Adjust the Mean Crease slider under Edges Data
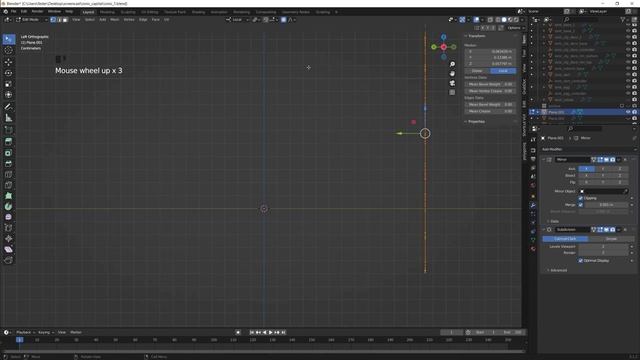The height and width of the screenshot is (360, 640). (x=490, y=111)
